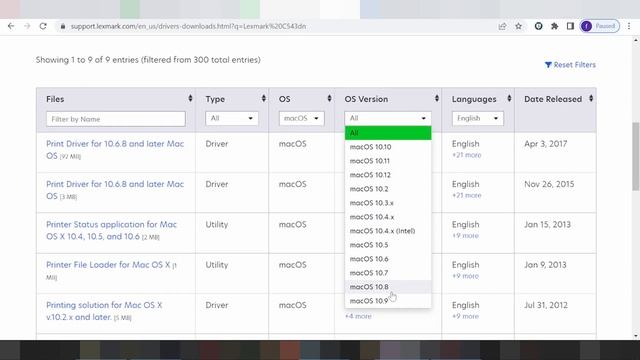
Task: Click the Reset Filters link
Action: (x=570, y=64)
